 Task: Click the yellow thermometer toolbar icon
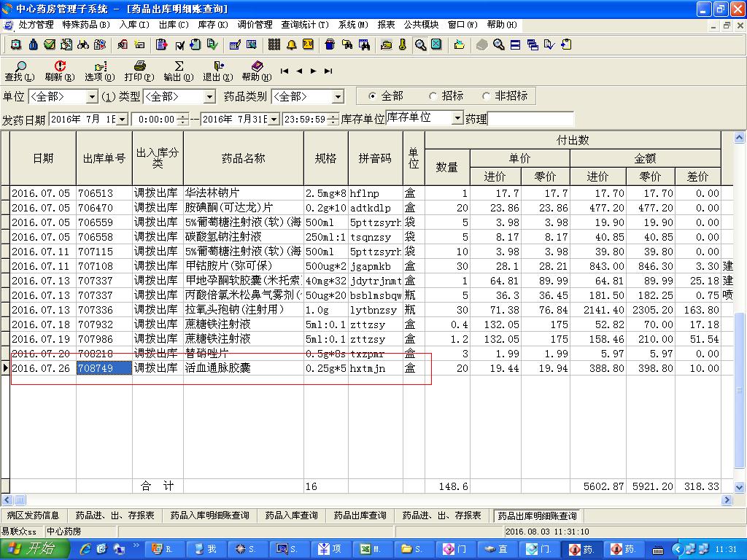coord(403,44)
